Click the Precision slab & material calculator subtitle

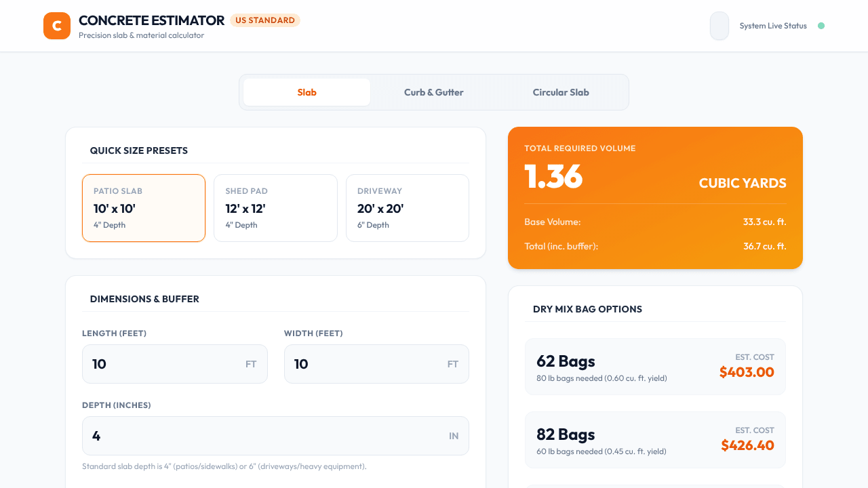[141, 35]
